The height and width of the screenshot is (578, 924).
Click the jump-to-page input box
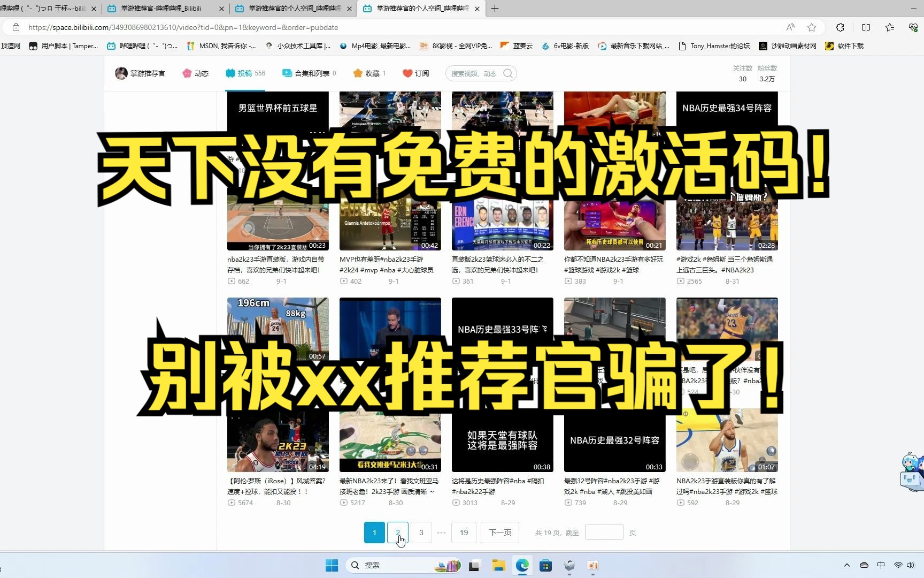click(604, 533)
